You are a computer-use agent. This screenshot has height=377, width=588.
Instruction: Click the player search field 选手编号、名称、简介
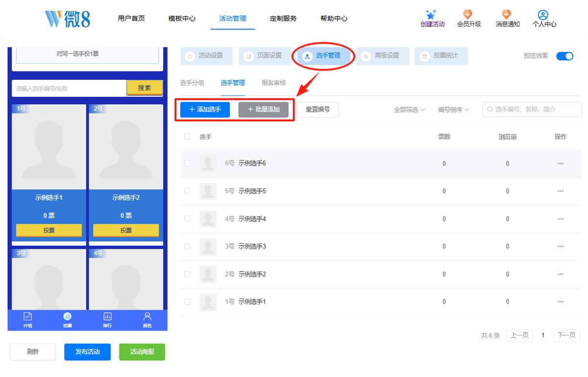point(532,110)
